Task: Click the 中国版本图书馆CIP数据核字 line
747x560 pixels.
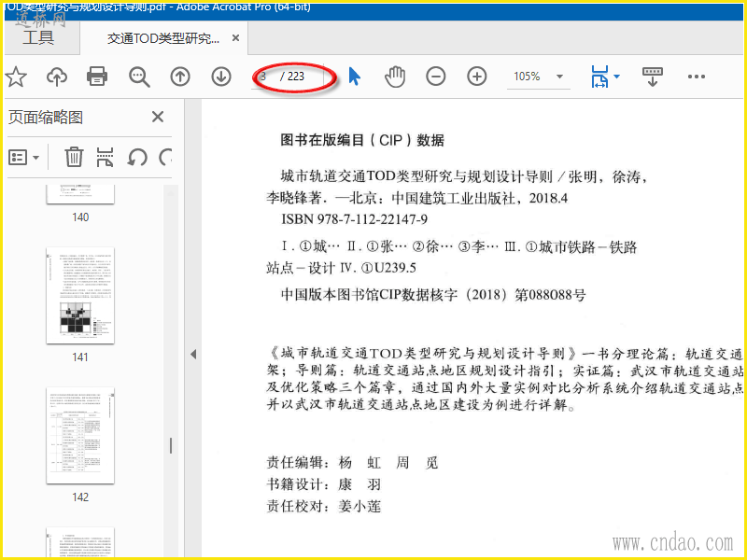Action: tap(433, 294)
